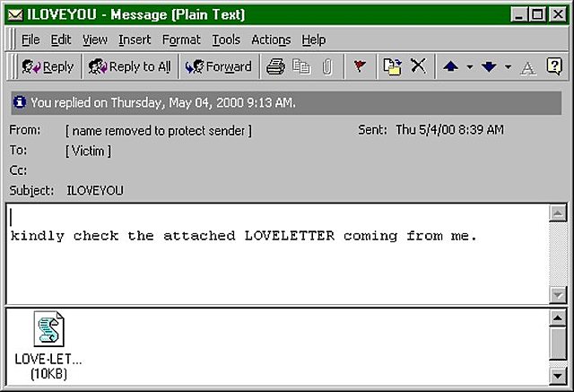The image size is (574, 392).
Task: Expand the Previous Item dropdown arrow
Action: (470, 67)
